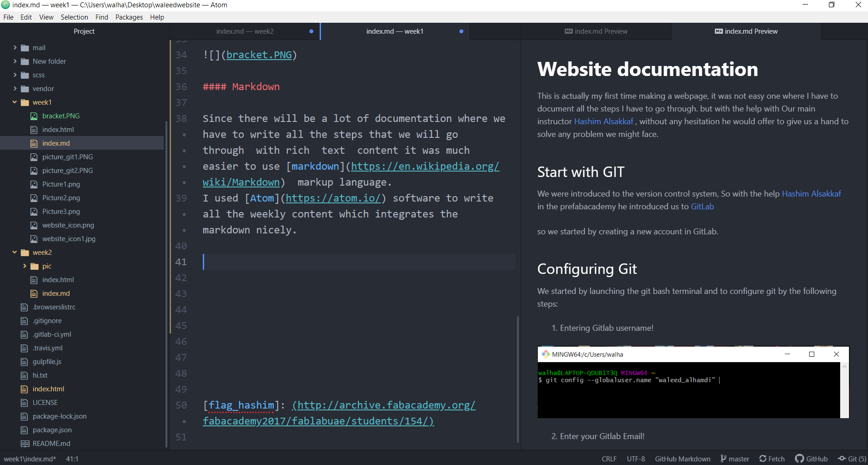Open the Selection menu
868x465 pixels.
75,17
